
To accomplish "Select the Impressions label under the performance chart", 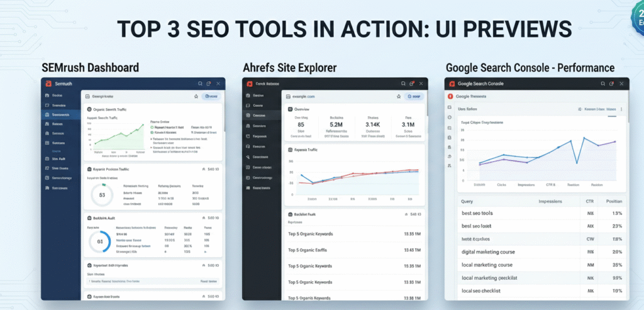I will pos(526,185).
